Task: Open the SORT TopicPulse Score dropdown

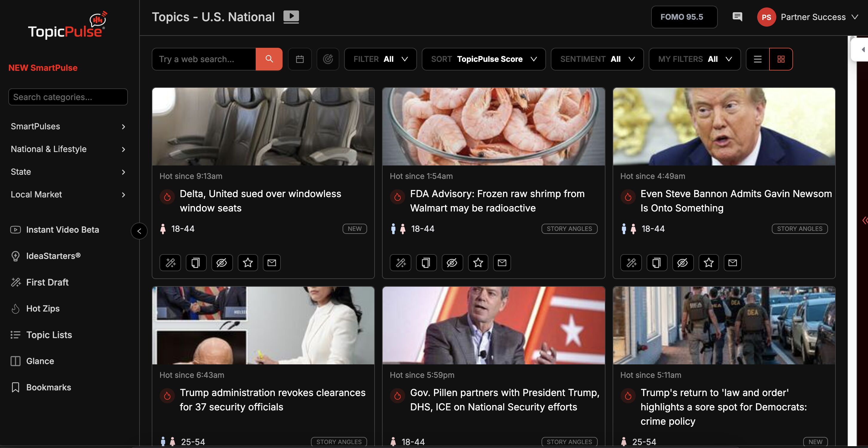Action: coord(484,59)
